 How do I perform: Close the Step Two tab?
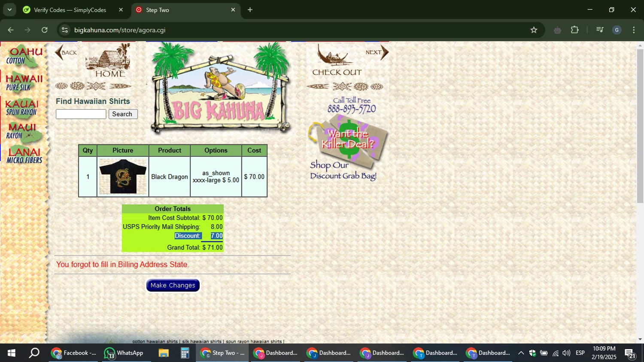coord(233,10)
